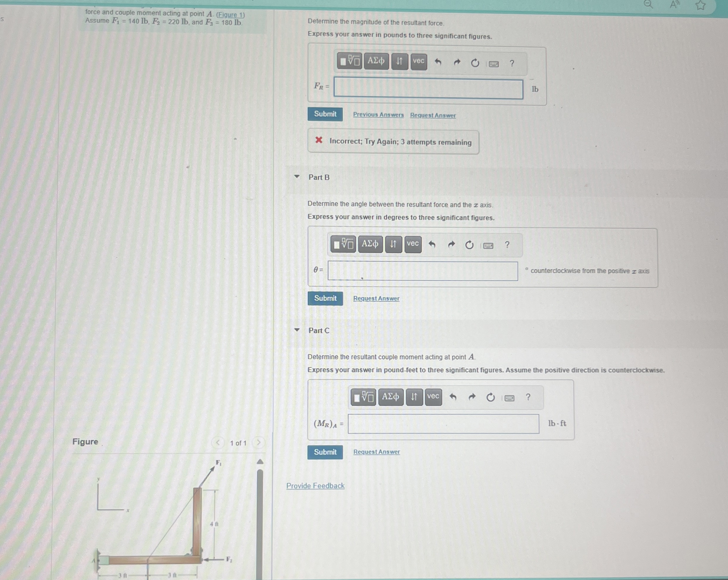Open keyboard shortcuts icon in Part B toolbar

pos(488,246)
